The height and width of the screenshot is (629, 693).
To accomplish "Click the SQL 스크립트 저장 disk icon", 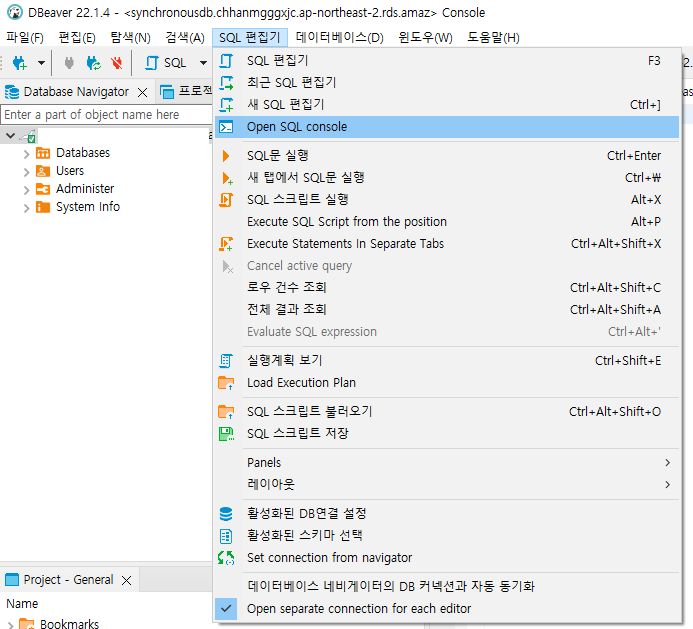I will [x=226, y=434].
